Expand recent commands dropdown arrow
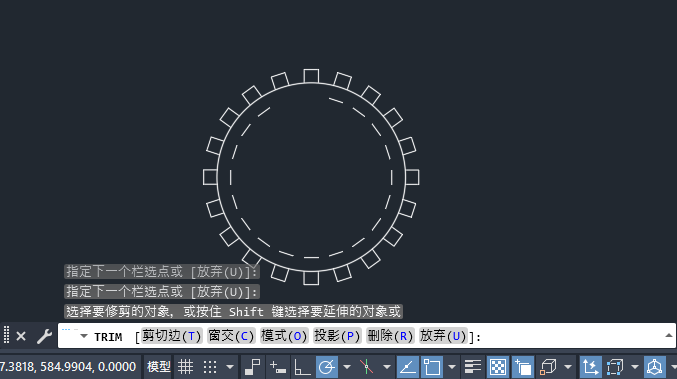This screenshot has width=677, height=379. 84,336
